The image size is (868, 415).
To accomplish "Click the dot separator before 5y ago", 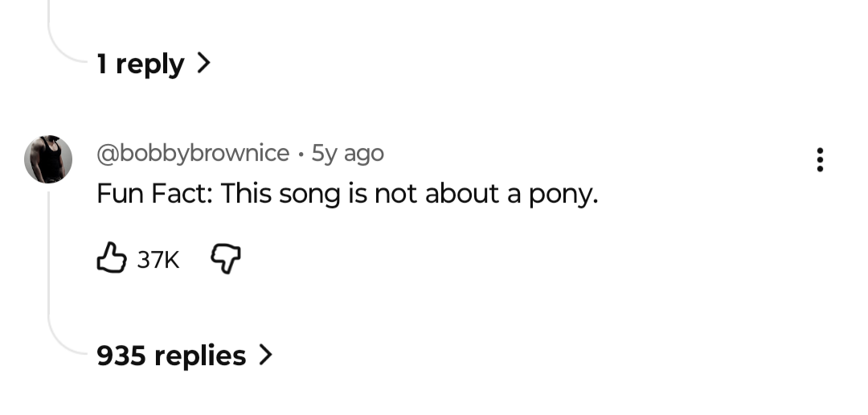I will click(x=300, y=154).
